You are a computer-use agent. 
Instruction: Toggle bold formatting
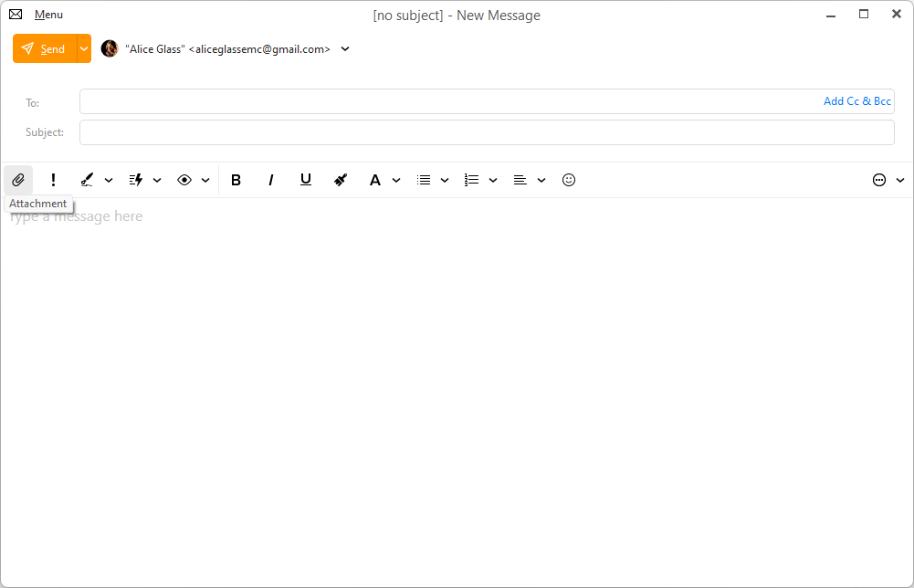236,180
